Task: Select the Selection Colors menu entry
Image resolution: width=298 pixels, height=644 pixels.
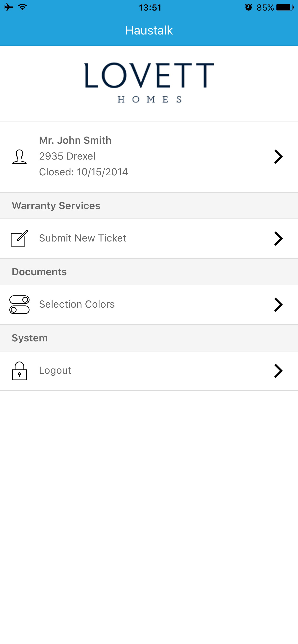Action: 149,305
